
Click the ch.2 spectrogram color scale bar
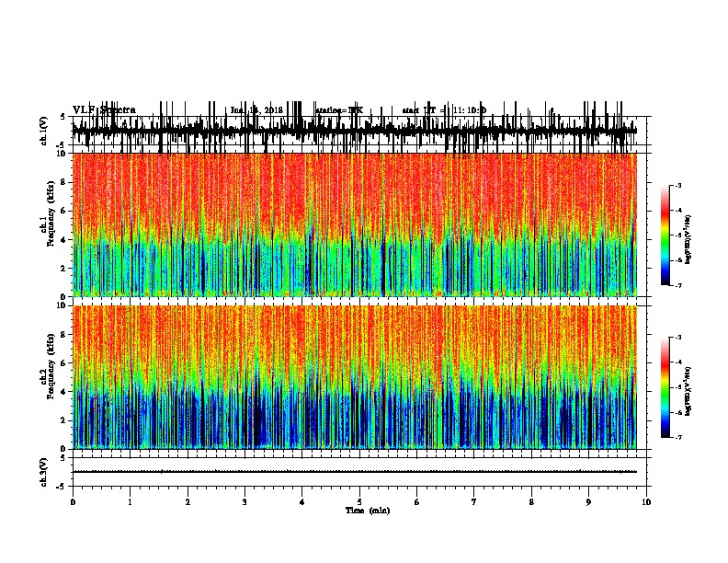[x=665, y=387]
